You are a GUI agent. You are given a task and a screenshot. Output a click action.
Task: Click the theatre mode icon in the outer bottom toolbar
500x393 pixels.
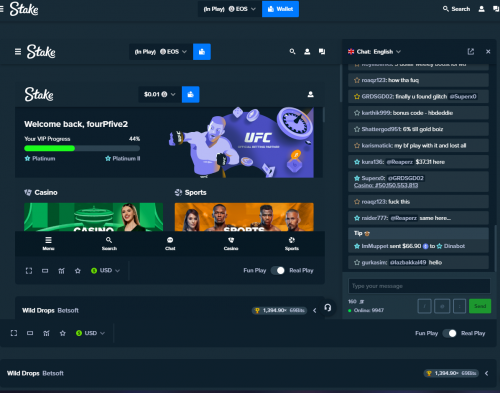30,333
